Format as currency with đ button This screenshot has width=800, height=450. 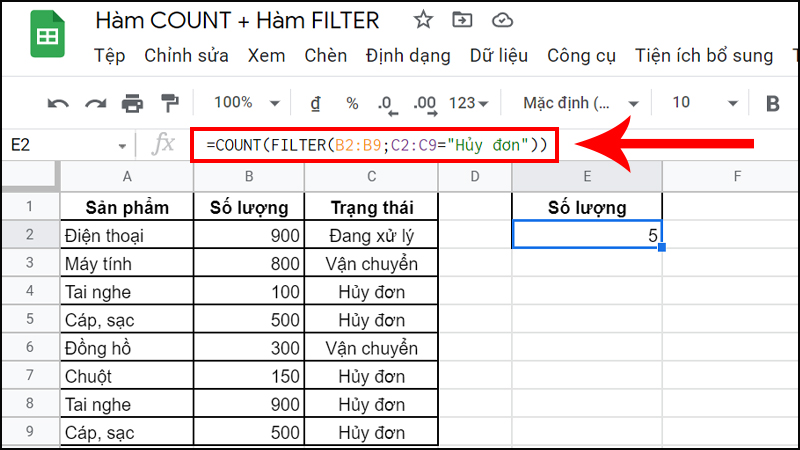315,103
